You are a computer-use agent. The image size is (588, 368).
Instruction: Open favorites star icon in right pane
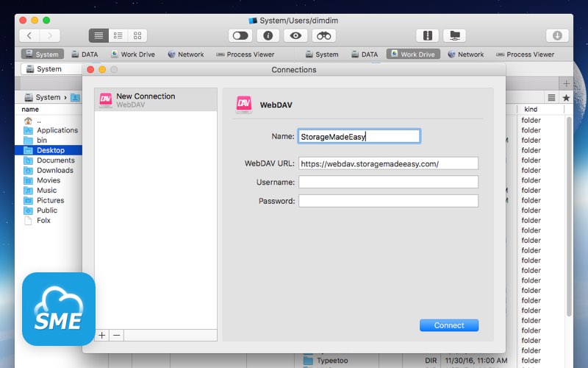tap(566, 98)
